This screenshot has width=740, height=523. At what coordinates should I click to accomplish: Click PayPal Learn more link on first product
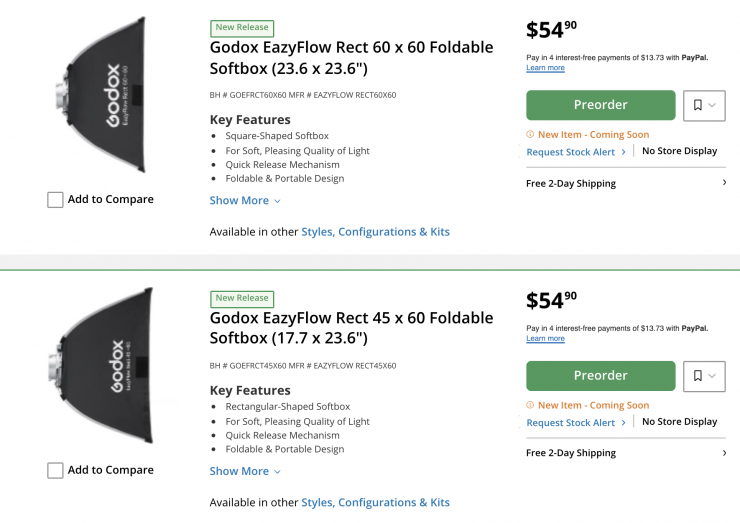[x=545, y=68]
